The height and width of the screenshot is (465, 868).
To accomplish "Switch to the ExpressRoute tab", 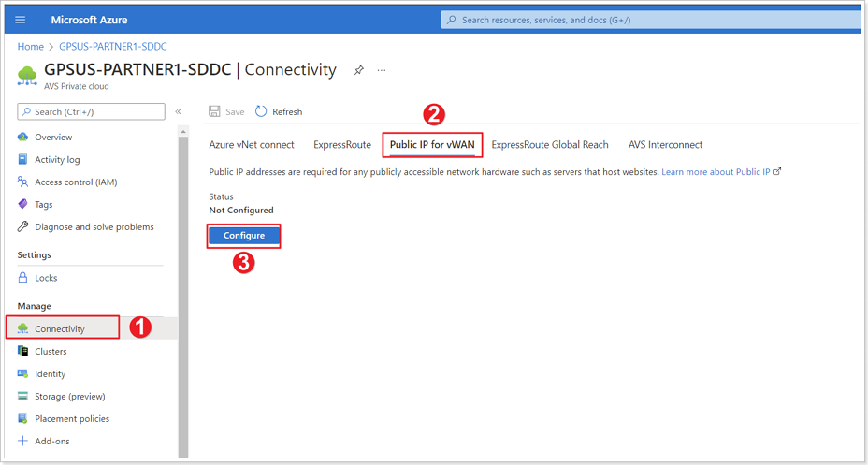I will (x=342, y=145).
